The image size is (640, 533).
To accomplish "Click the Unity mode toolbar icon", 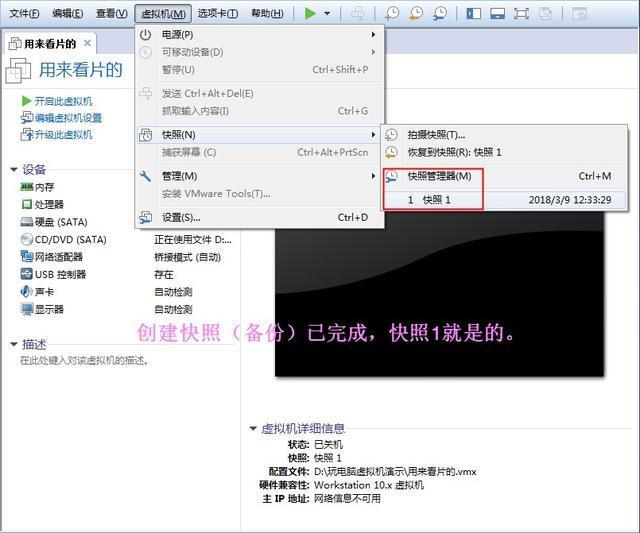I will pos(545,13).
